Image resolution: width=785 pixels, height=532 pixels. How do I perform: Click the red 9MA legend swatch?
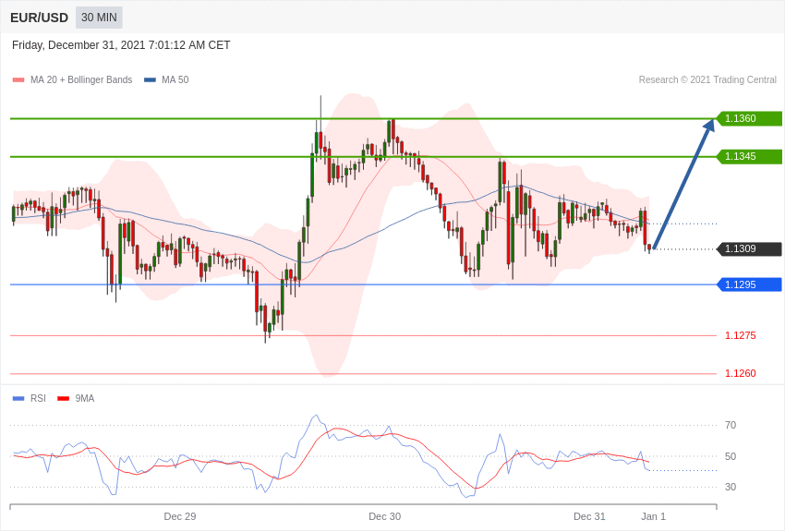[63, 399]
